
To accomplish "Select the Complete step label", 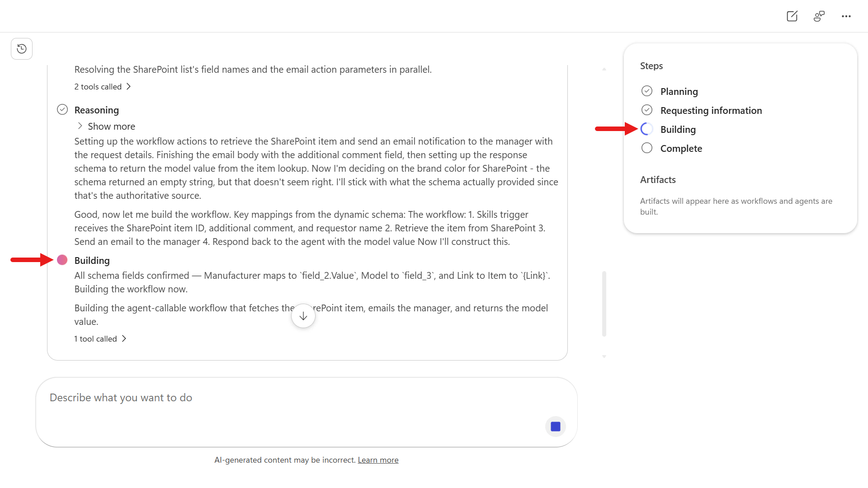I will (x=681, y=148).
